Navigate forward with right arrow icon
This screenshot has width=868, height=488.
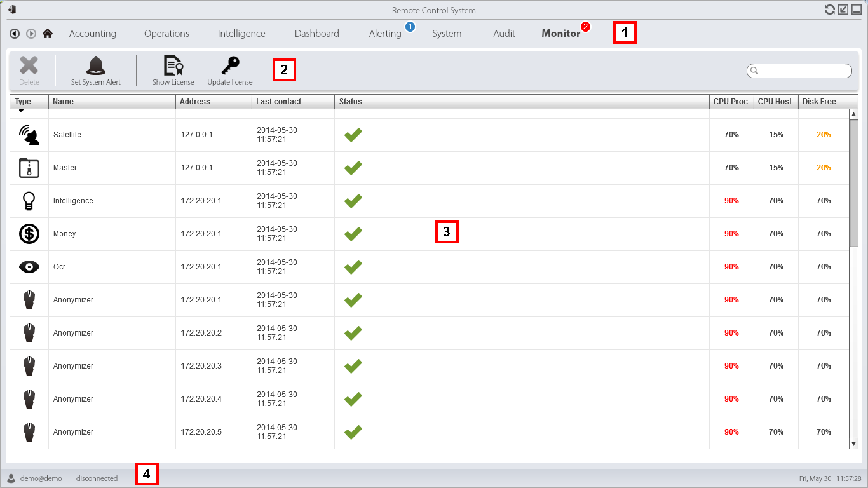(31, 34)
